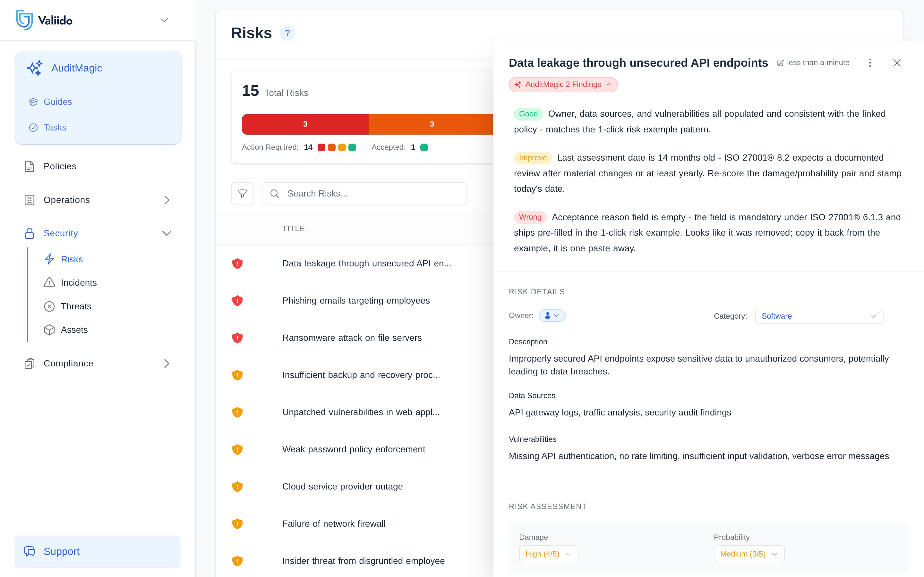This screenshot has height=577, width=924.
Task: Collapse the AuditMagic 2 Findings badge
Action: pos(563,84)
